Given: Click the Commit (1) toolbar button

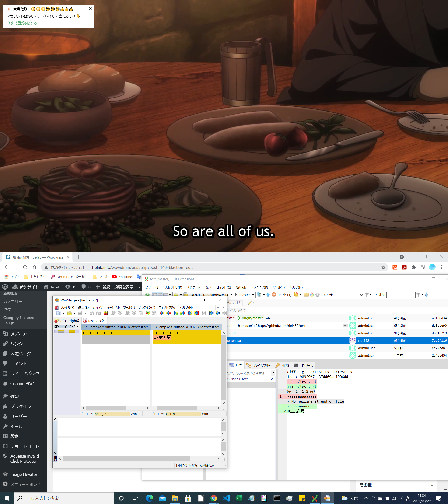Looking at the screenshot, I should pos(282,295).
